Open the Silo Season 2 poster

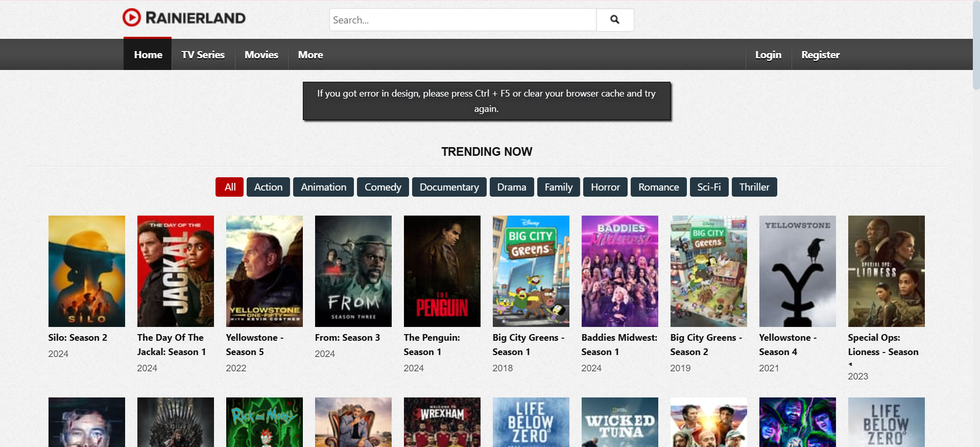coord(87,271)
